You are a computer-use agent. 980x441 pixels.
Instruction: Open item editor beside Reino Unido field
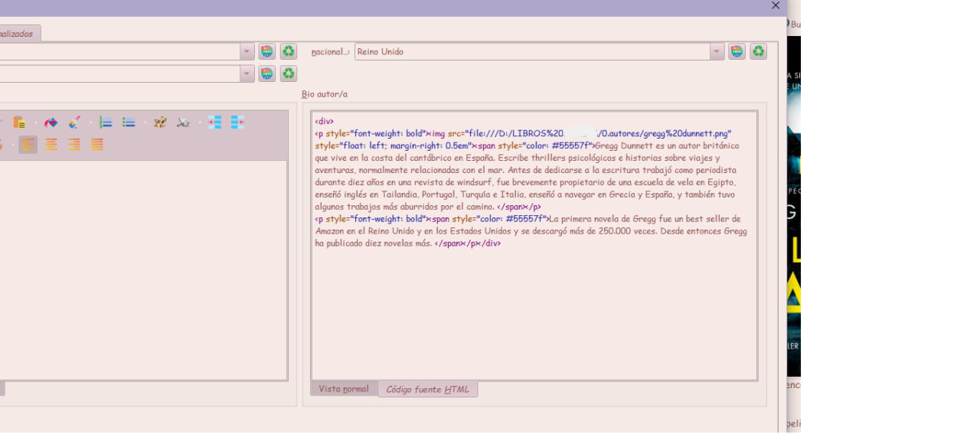coord(737,51)
